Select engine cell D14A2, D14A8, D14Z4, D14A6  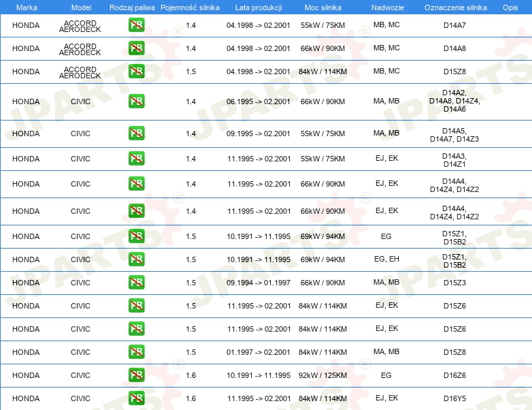pos(454,101)
